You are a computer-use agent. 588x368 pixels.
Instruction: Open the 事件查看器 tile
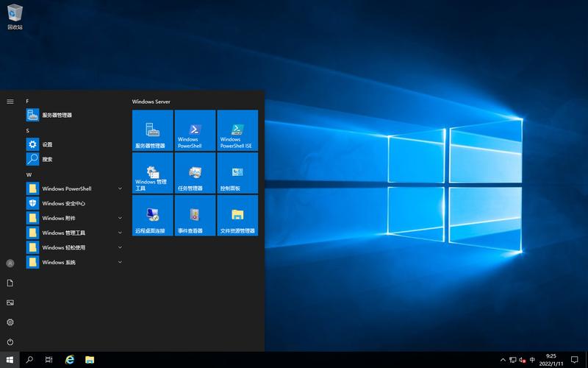click(195, 215)
